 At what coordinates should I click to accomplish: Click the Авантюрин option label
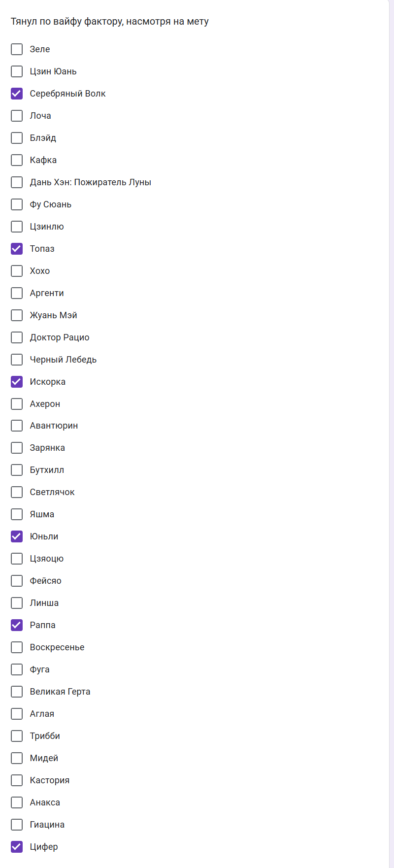point(54,426)
